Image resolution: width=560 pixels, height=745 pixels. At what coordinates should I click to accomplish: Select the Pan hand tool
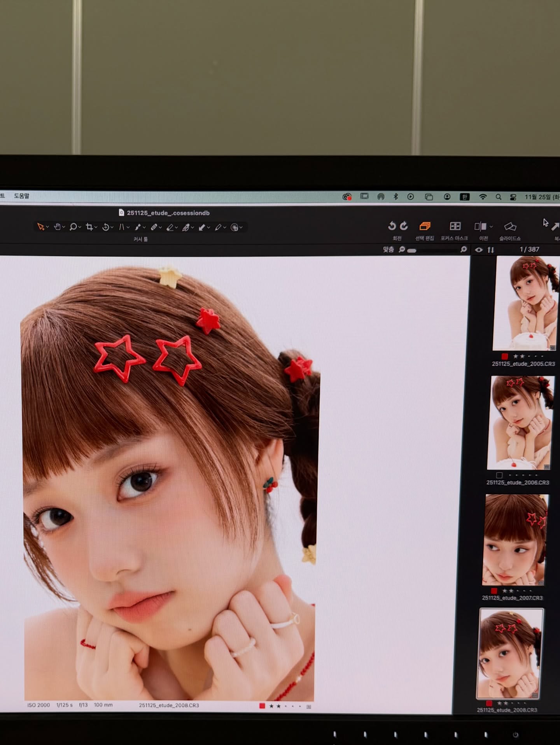coord(57,227)
